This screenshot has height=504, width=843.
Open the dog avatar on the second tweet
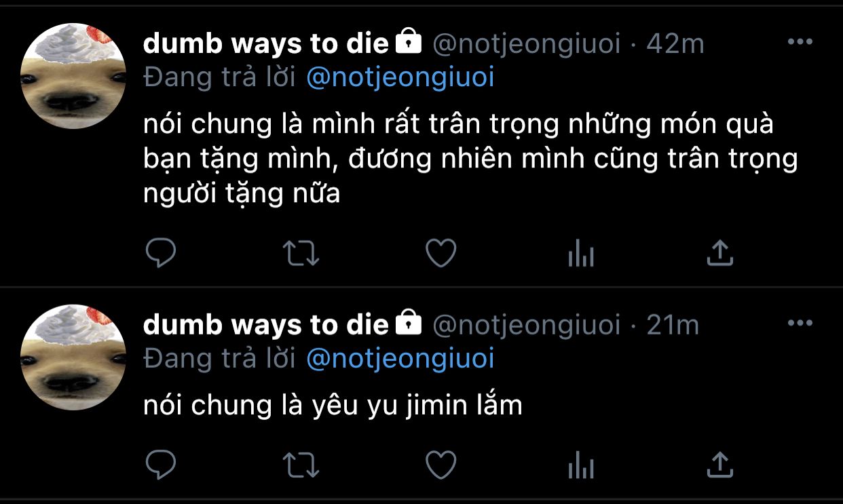click(x=74, y=357)
